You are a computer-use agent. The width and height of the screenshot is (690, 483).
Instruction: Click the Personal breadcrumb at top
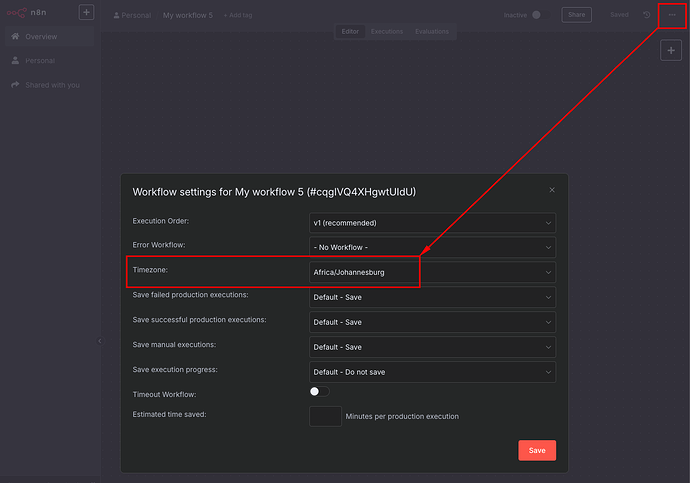coord(132,15)
